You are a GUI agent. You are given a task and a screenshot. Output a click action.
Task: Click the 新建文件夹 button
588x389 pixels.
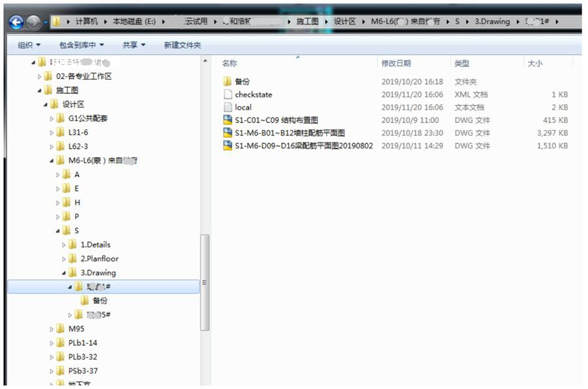(x=182, y=45)
